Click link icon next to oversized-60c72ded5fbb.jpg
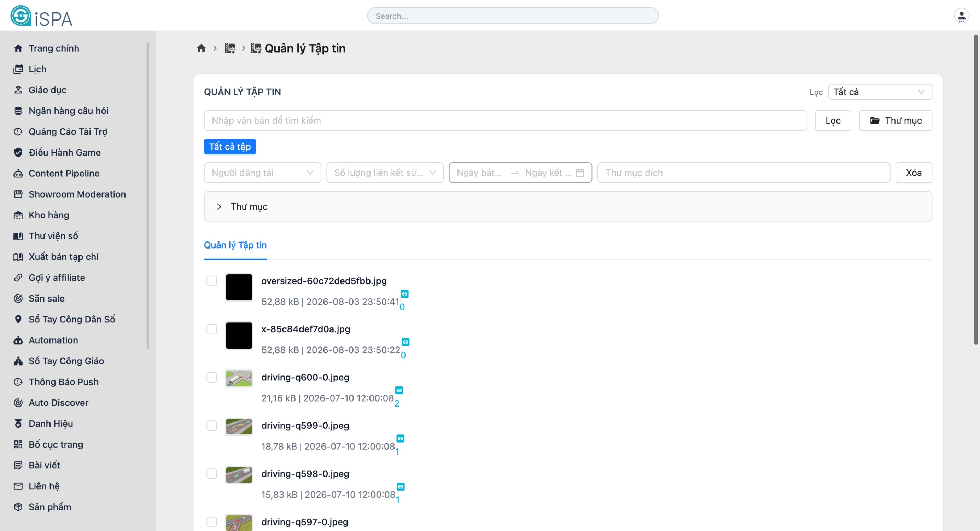The height and width of the screenshot is (531, 980). 404,294
